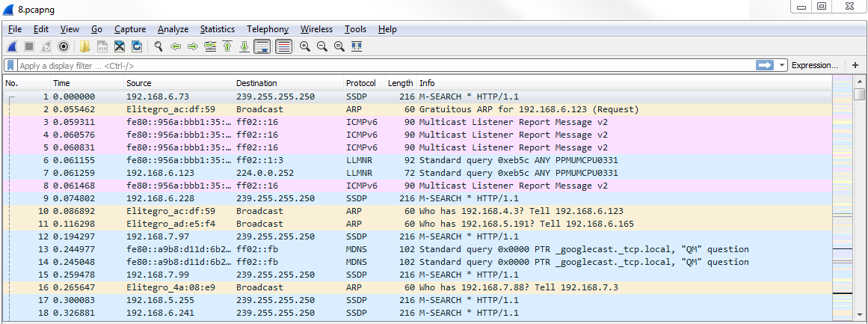Open the display filter bookmark menu
The width and height of the screenshot is (868, 324).
point(11,66)
